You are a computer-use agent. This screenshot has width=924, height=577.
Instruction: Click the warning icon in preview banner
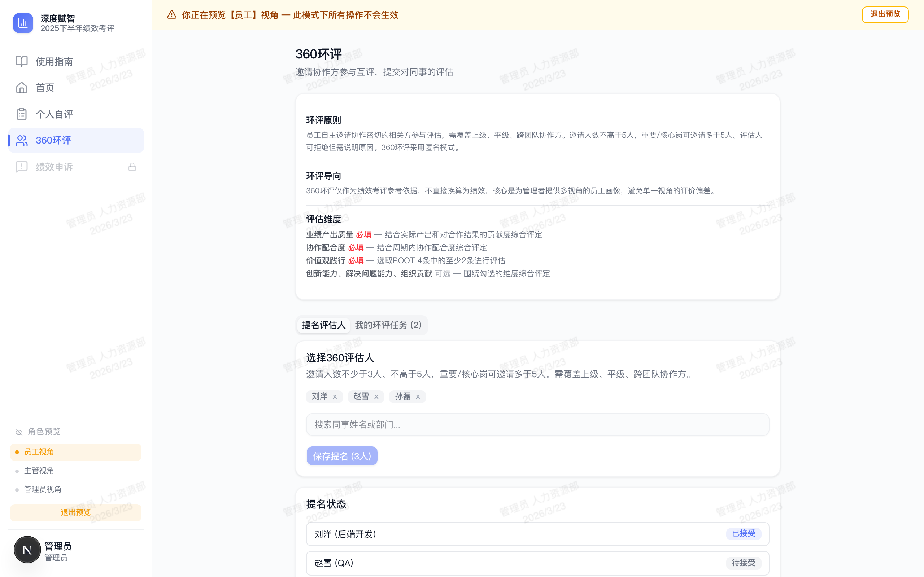click(171, 15)
